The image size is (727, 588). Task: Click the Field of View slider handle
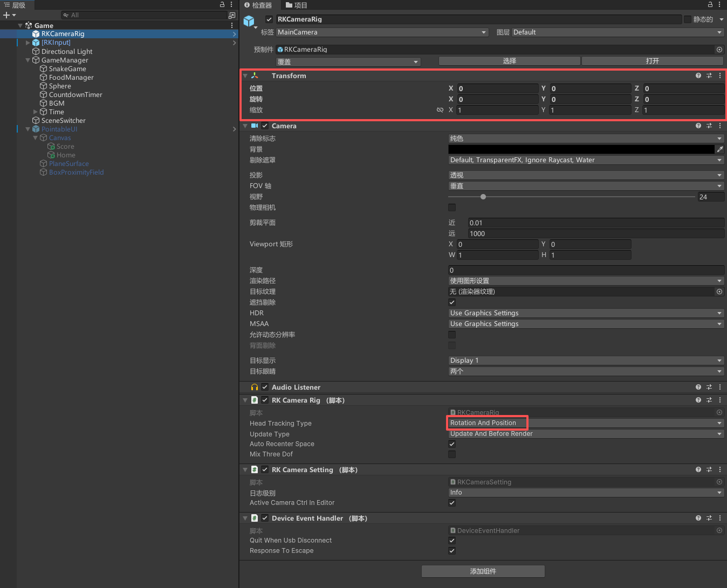coord(483,197)
